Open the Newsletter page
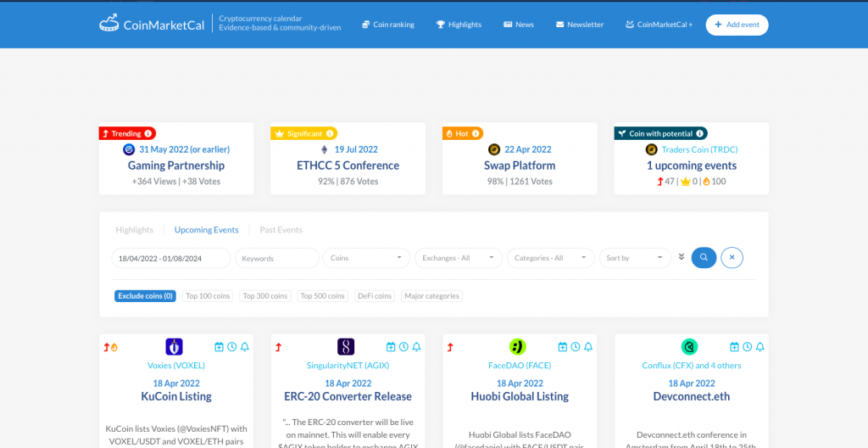 tap(580, 25)
